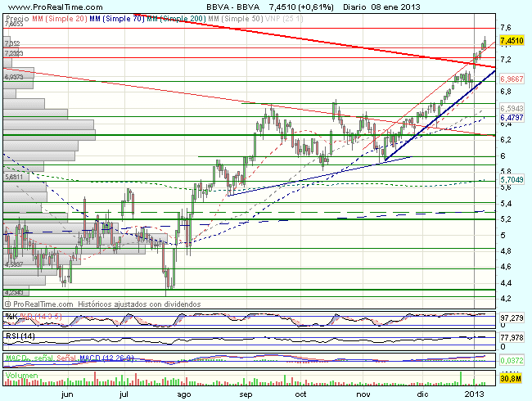532x401 pixels.
Task: Click the 30,8M volume value tag
Action: click(511, 379)
